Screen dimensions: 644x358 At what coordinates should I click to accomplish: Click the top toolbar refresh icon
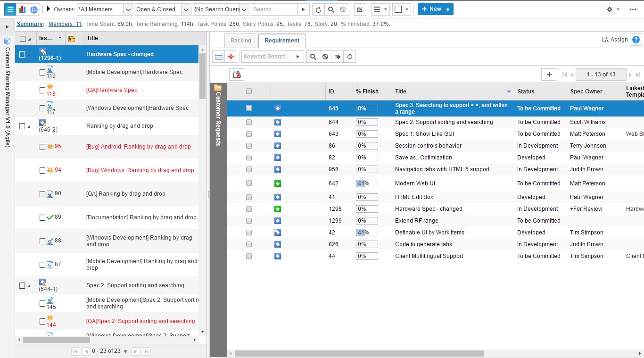(319, 9)
